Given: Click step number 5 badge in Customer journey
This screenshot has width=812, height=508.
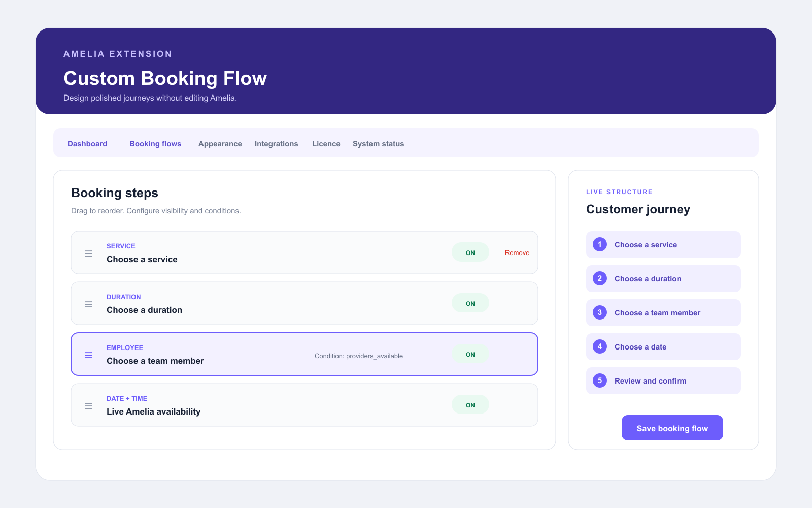Looking at the screenshot, I should (x=600, y=380).
